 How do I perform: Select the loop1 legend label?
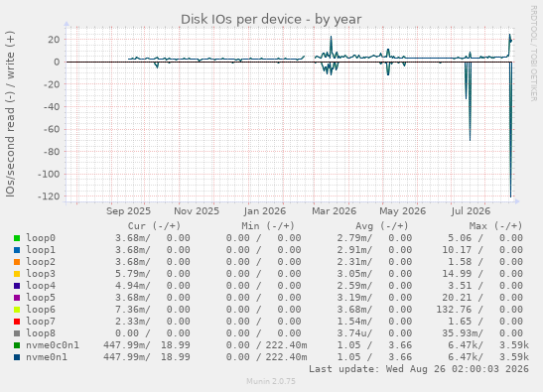41,250
